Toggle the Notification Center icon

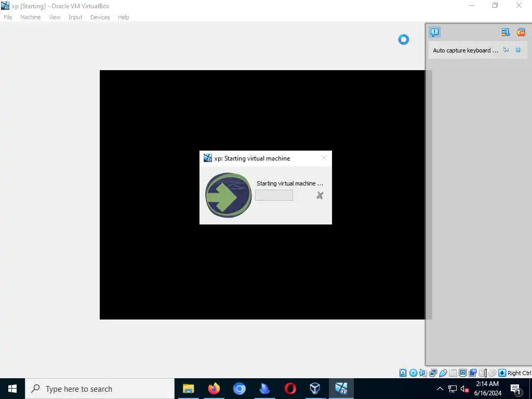click(435, 32)
